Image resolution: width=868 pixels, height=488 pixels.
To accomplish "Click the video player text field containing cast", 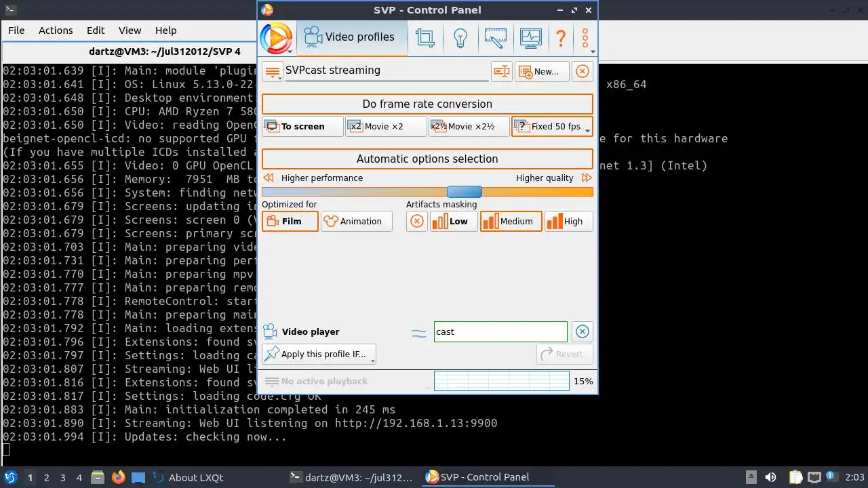I will pos(500,331).
